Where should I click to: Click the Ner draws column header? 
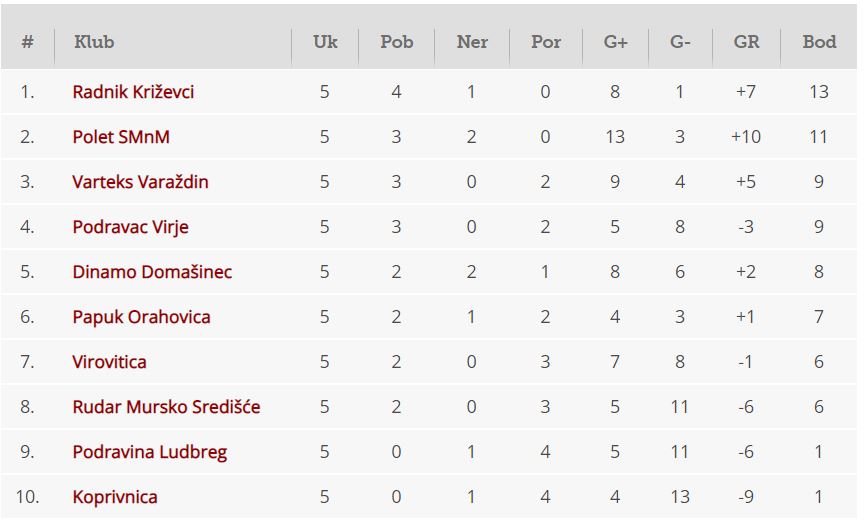472,42
